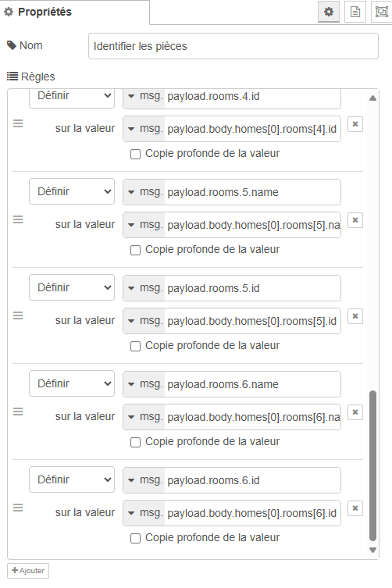This screenshot has width=392, height=588.
Task: Delete the payload.rooms.5.name rule
Action: click(355, 220)
